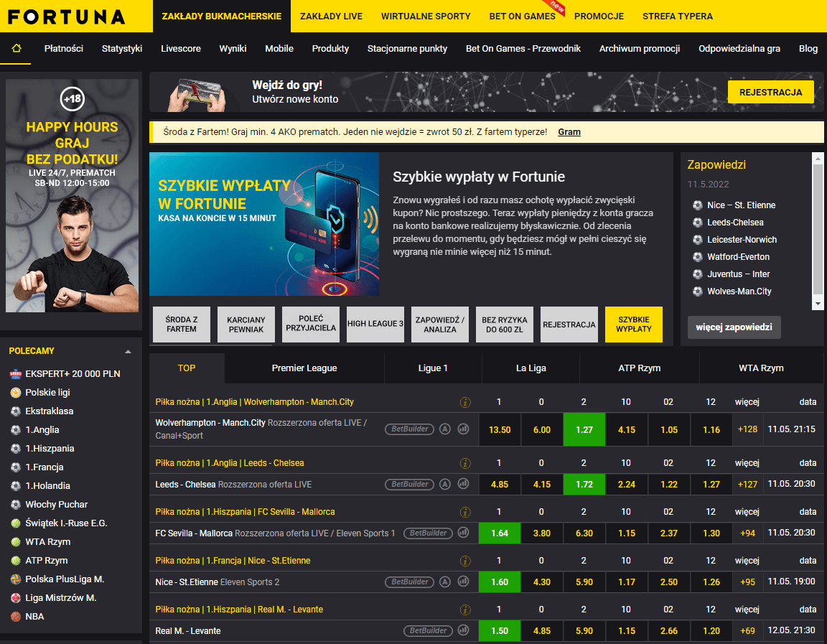Click Zapowiedzi panel scrollbar thumb

pos(818,230)
